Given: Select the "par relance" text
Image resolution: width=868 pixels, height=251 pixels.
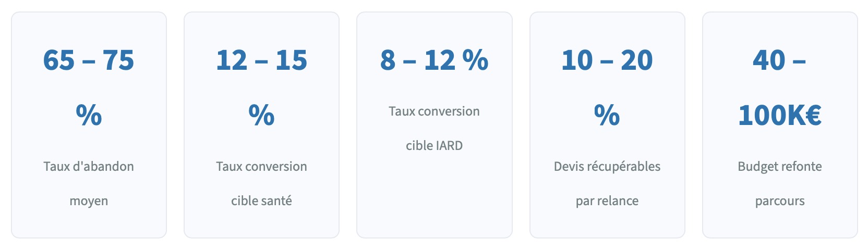Looking at the screenshot, I should point(607,201).
